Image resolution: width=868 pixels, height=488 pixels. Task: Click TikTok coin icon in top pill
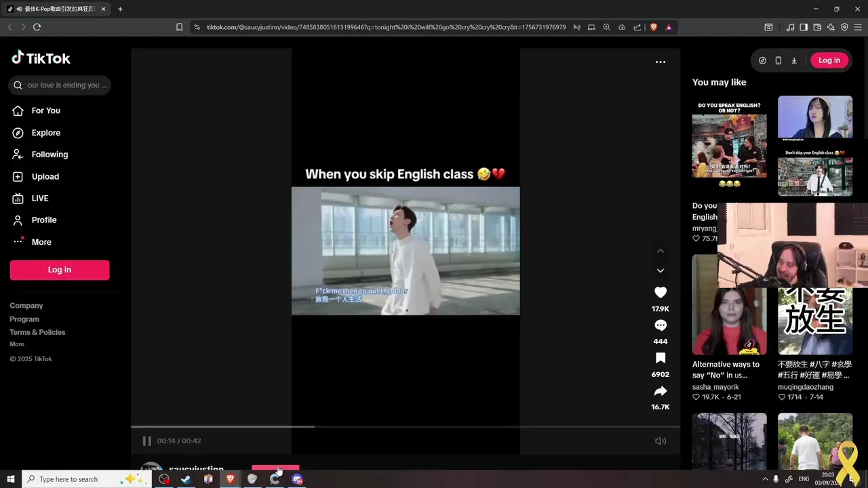coord(762,60)
